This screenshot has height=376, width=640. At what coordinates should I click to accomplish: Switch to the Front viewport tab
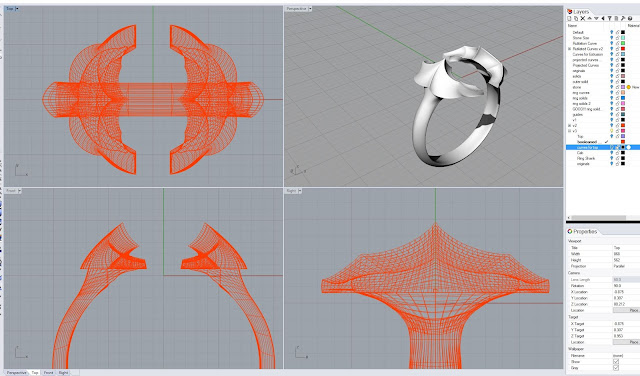click(49, 372)
